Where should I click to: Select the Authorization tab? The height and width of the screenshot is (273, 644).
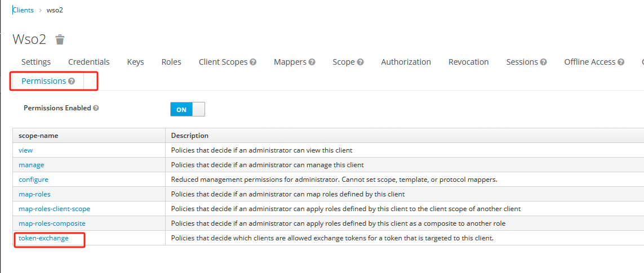coord(406,62)
